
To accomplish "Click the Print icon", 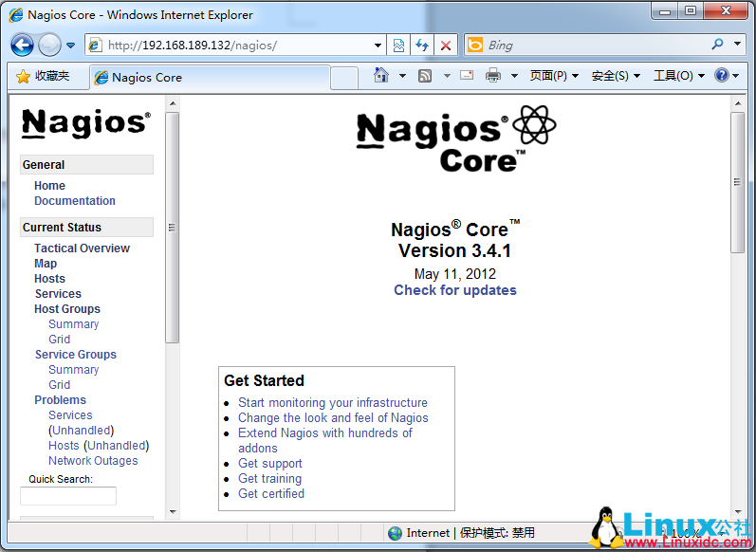I will click(492, 75).
